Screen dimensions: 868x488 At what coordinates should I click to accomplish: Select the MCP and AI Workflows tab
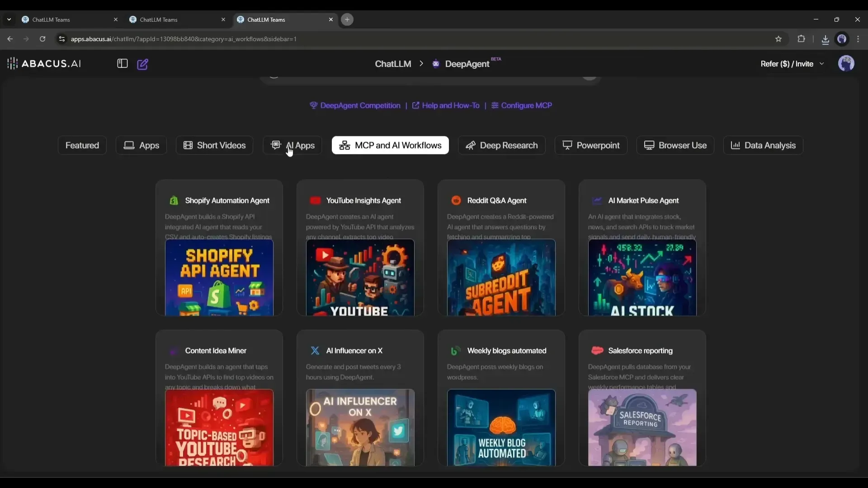(x=390, y=145)
